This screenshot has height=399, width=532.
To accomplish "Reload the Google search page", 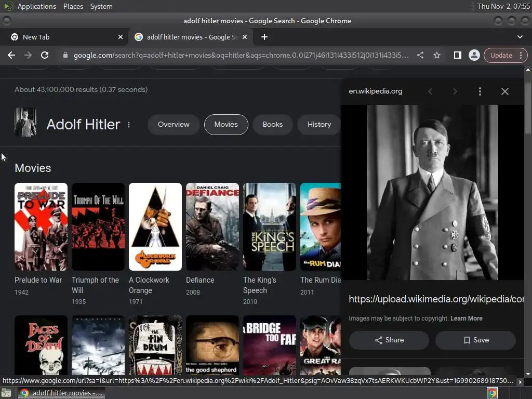I will click(45, 55).
